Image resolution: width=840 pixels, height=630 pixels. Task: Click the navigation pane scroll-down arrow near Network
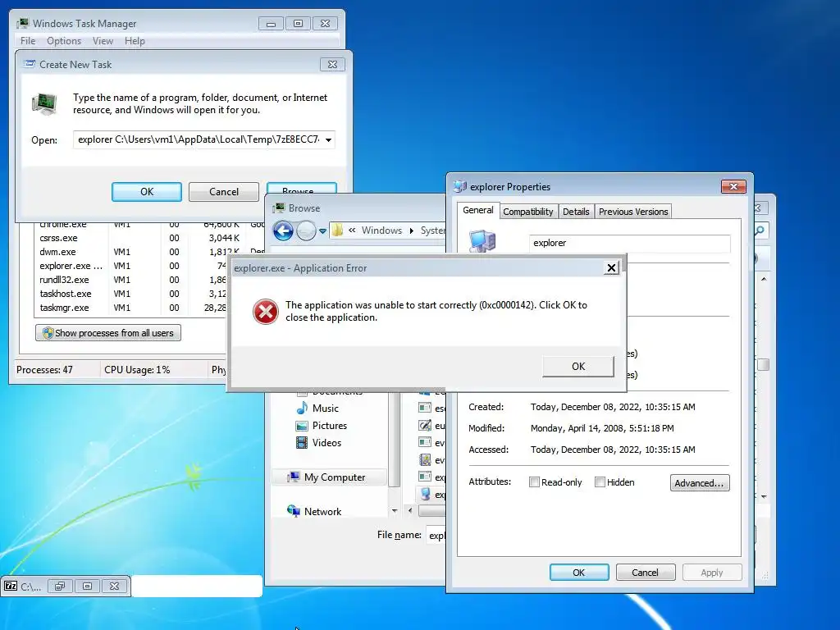[x=395, y=510]
